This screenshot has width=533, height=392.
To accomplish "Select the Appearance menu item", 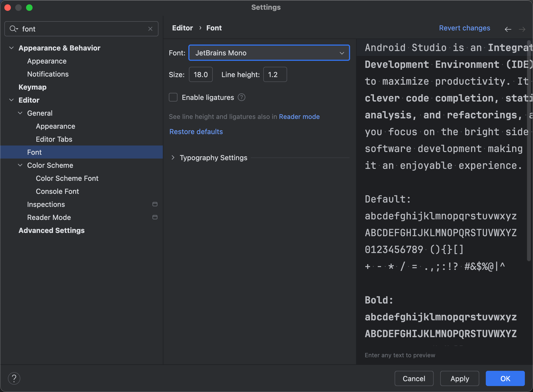I will (47, 61).
